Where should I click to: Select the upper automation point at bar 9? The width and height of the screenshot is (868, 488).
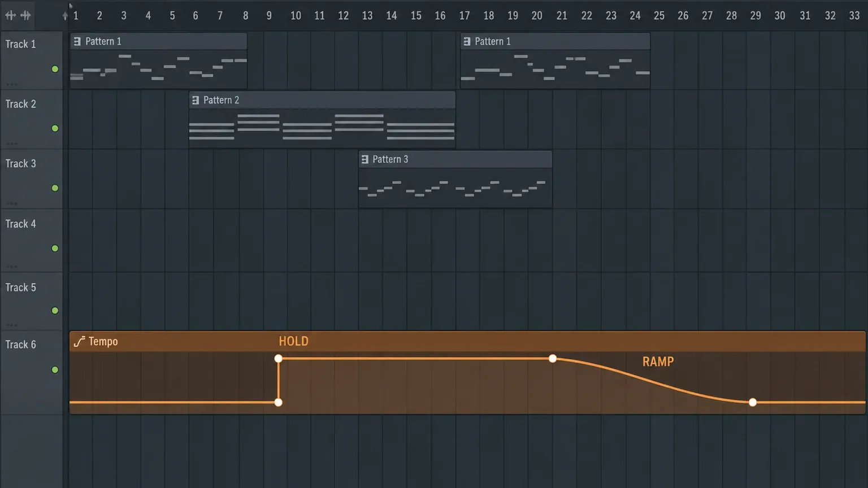click(x=278, y=359)
